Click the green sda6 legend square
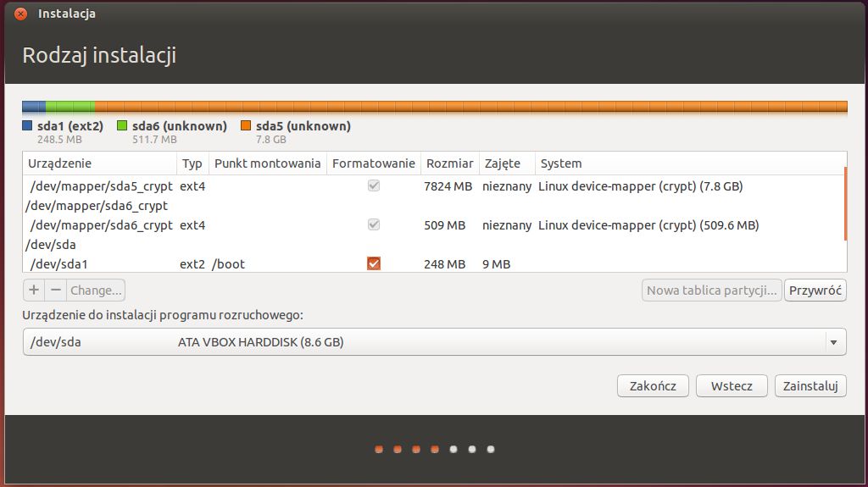This screenshot has width=868, height=487. tap(122, 126)
